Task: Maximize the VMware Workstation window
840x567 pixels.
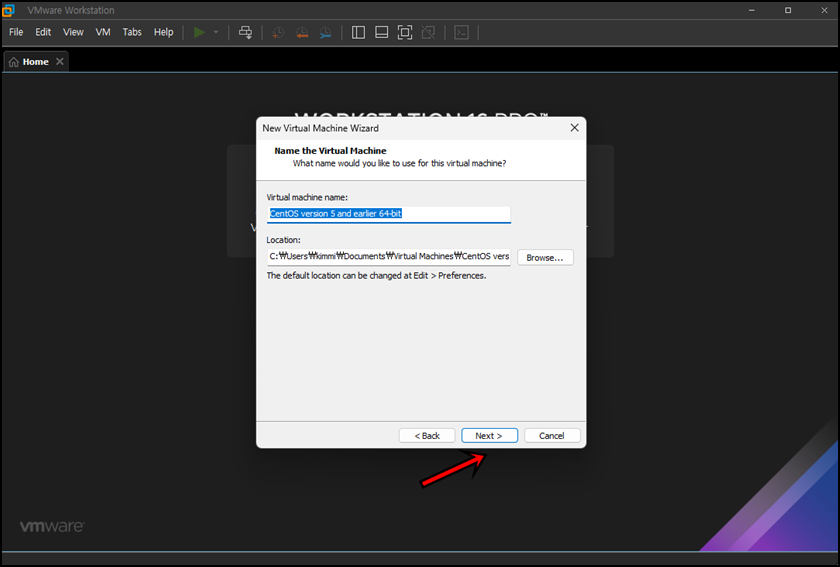Action: [x=788, y=10]
